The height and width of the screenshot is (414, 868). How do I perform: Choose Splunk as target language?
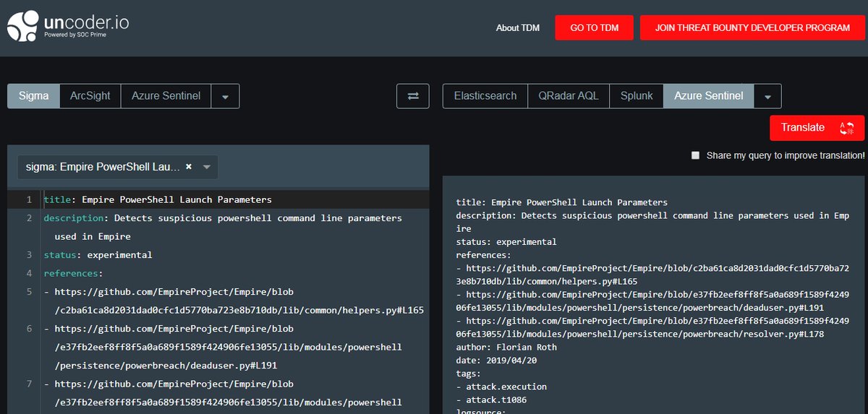(x=637, y=96)
